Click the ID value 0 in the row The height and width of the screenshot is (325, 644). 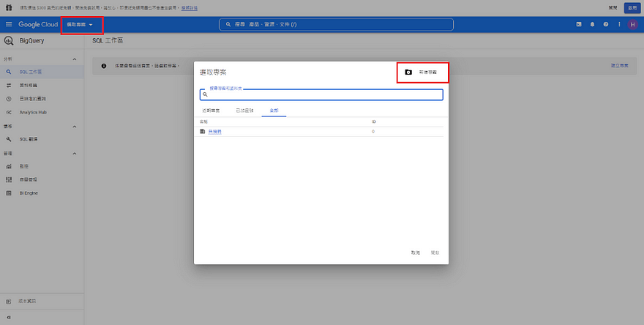tap(373, 132)
